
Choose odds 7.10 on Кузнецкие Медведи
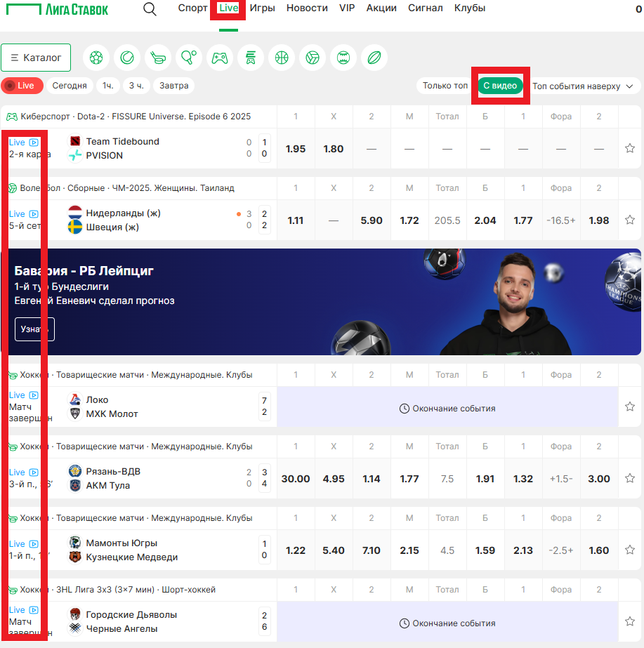(x=372, y=550)
